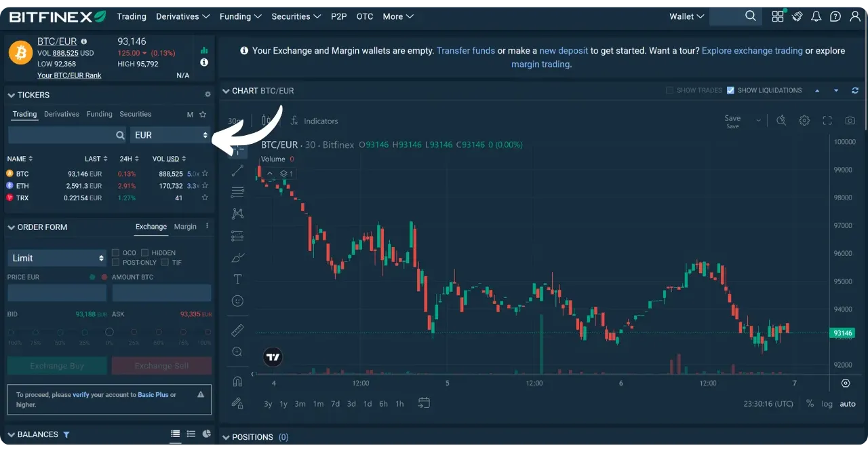Select the text annotation tool
Viewport: 868px width, 452px height.
tap(237, 279)
